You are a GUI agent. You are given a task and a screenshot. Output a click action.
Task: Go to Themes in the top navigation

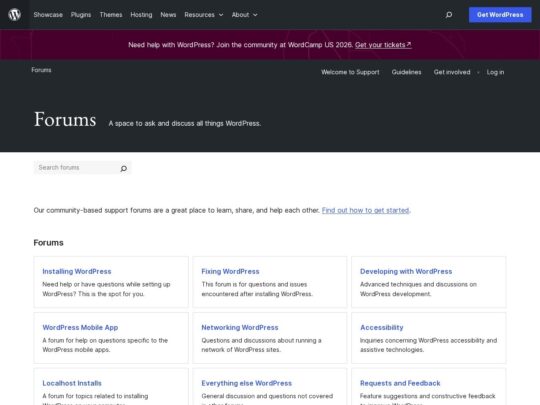(111, 15)
